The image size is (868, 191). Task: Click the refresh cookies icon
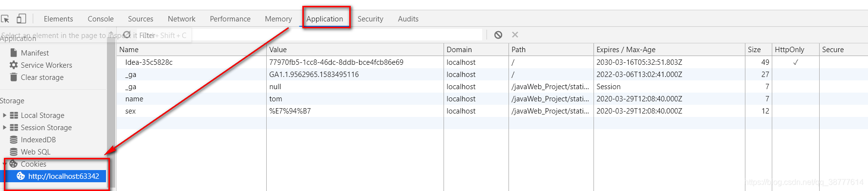tap(127, 35)
